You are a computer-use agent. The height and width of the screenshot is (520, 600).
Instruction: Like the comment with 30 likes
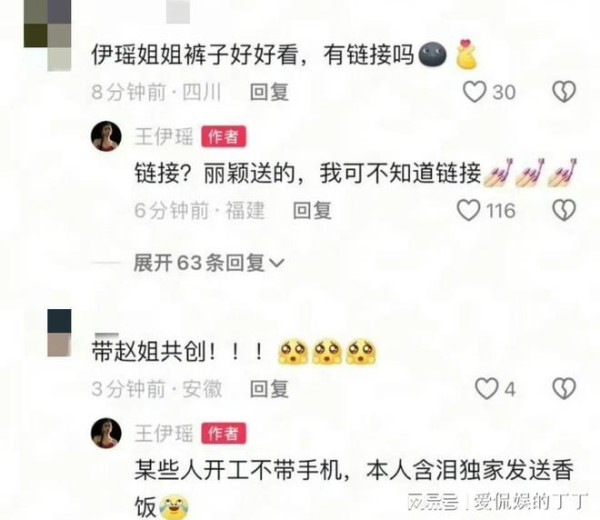(x=474, y=92)
